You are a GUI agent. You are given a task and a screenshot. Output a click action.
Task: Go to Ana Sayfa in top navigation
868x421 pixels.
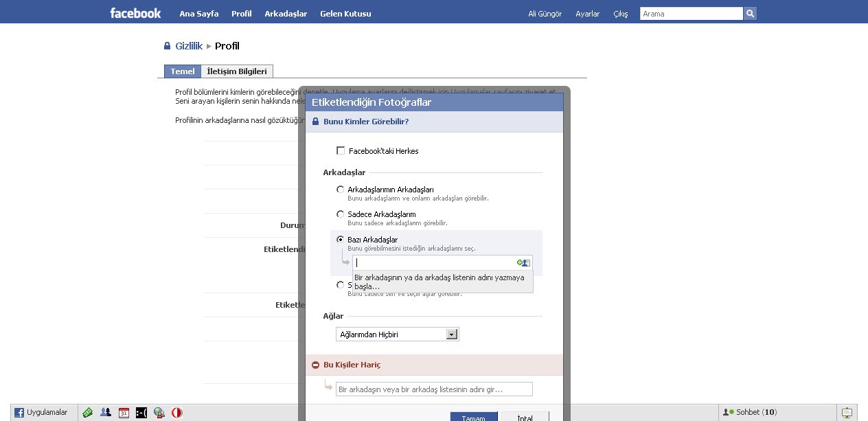pyautogui.click(x=199, y=14)
